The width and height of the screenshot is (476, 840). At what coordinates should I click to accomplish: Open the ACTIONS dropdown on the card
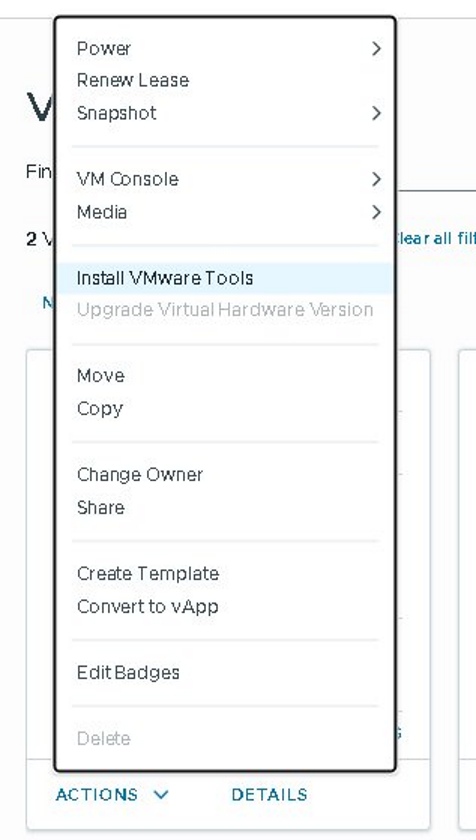pyautogui.click(x=112, y=794)
